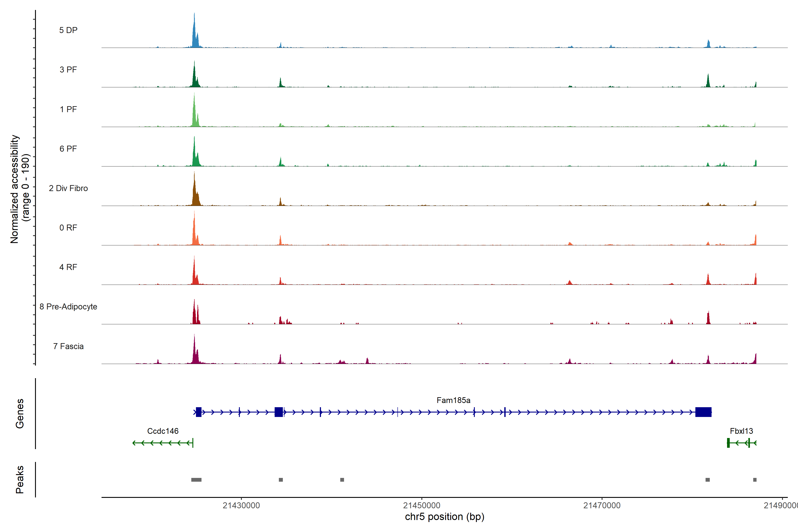Click the 21450000 axis tick label
The height and width of the screenshot is (532, 798).
click(x=421, y=506)
